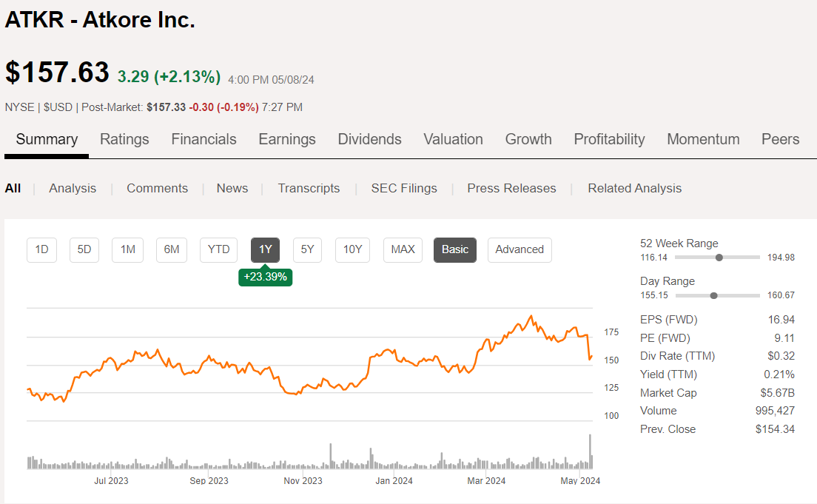The height and width of the screenshot is (504, 817).
Task: Select the 6M chart range
Action: [172, 249]
